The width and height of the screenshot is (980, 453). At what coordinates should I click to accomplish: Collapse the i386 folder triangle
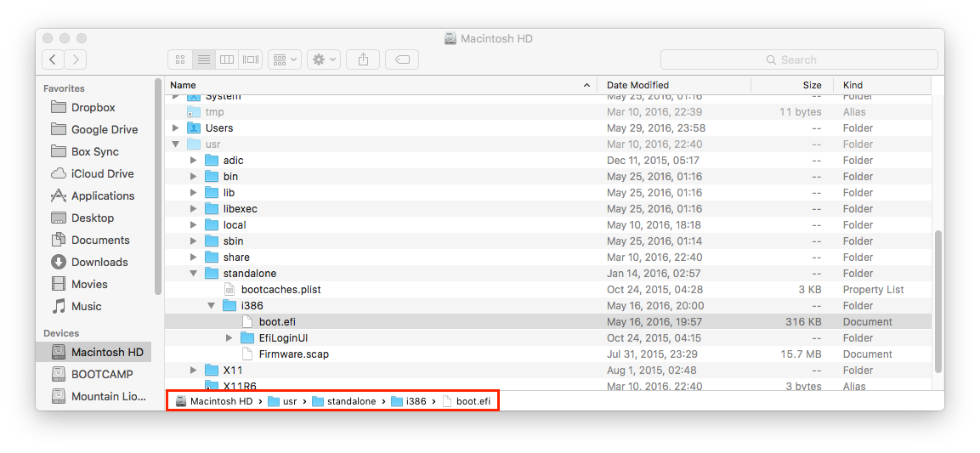point(212,306)
